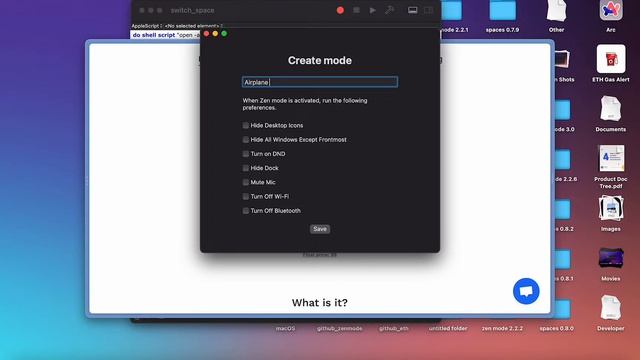The image size is (640, 360).
Task: Click the do shell script code line
Action: click(165, 35)
